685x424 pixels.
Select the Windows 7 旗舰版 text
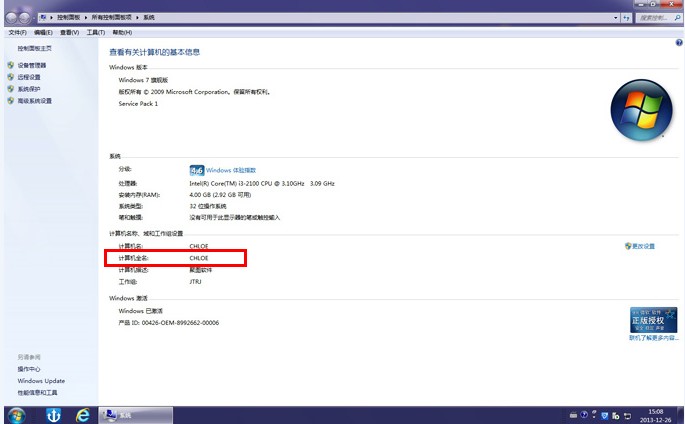tap(143, 80)
